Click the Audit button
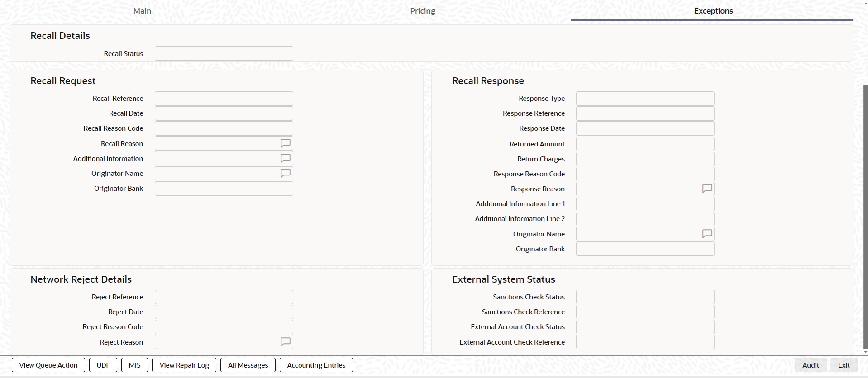 [x=811, y=365]
